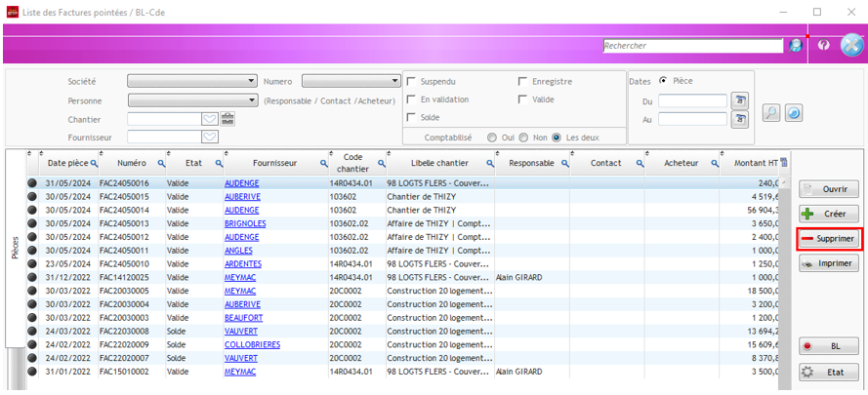Check the Valide filter checkbox
The width and height of the screenshot is (868, 395).
[523, 99]
